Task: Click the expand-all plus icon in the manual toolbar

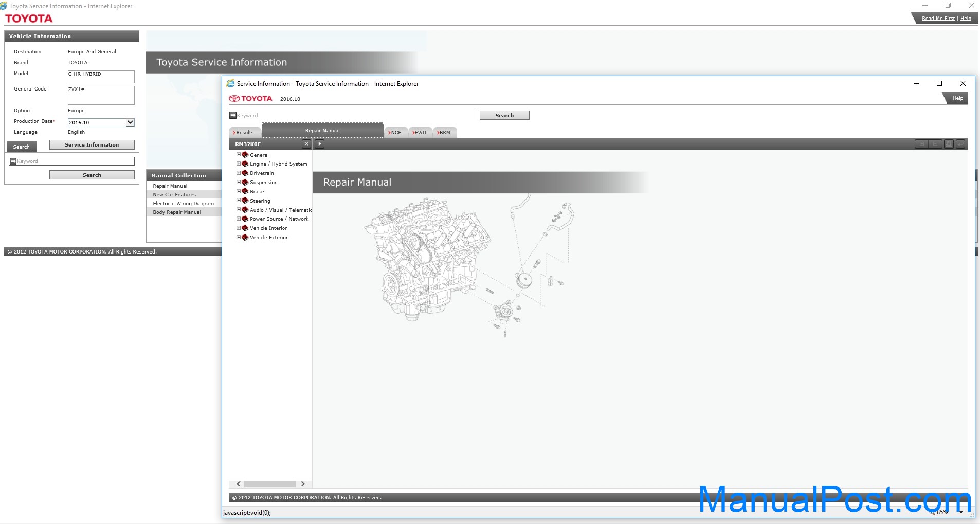Action: tap(922, 144)
